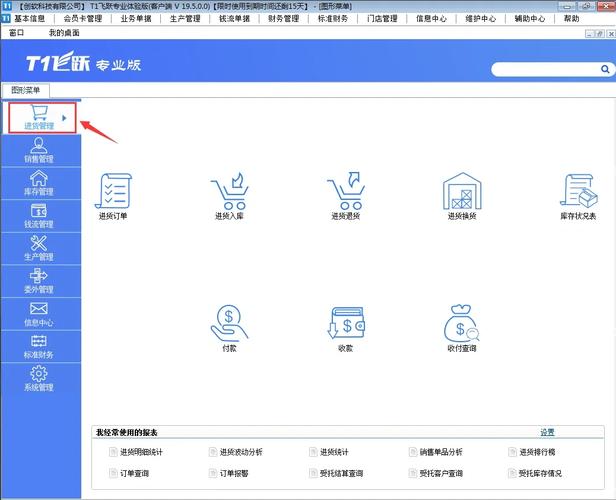Click the search box in the header
The height and width of the screenshot is (500, 616).
click(550, 69)
